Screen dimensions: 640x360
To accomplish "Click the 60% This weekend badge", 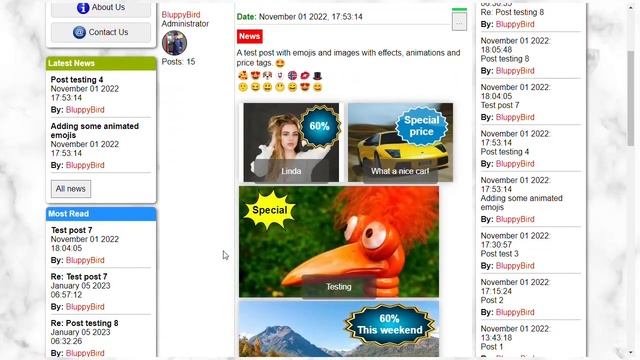I will pos(390,324).
